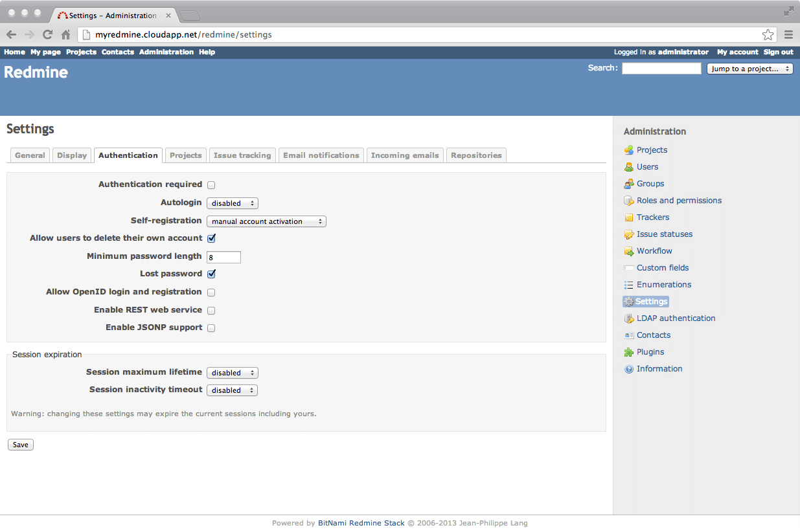The height and width of the screenshot is (532, 800).
Task: Open the Groups section icon
Action: [x=628, y=183]
